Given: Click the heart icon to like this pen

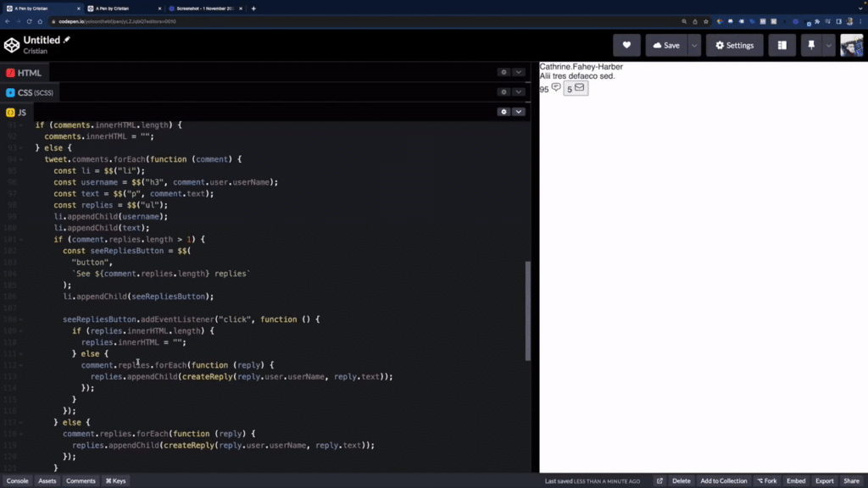Looking at the screenshot, I should 626,45.
